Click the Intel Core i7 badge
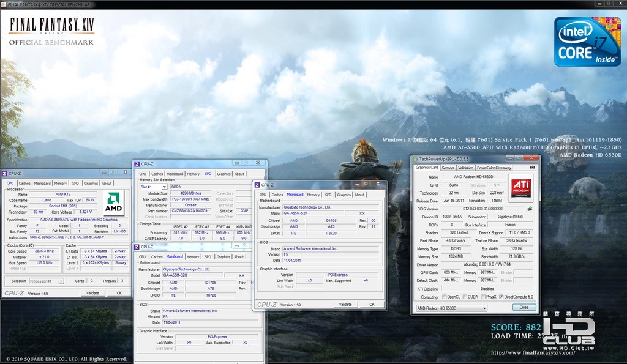 click(x=587, y=42)
